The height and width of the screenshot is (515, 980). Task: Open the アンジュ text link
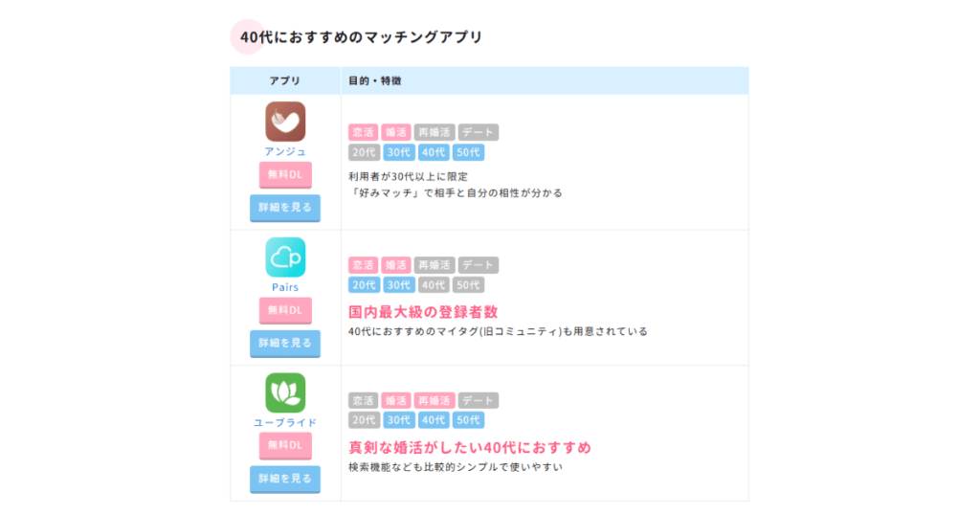[285, 152]
